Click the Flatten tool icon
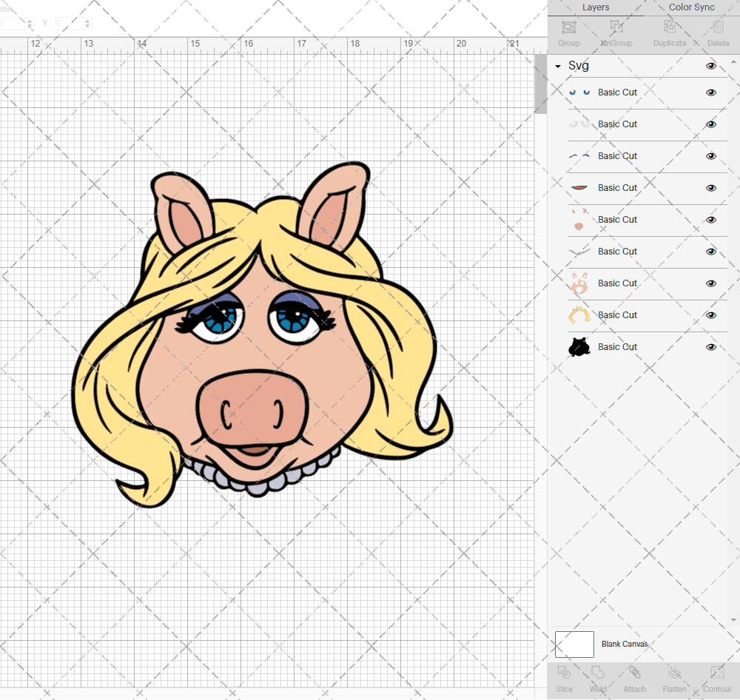Viewport: 740px width, 700px height. click(674, 672)
